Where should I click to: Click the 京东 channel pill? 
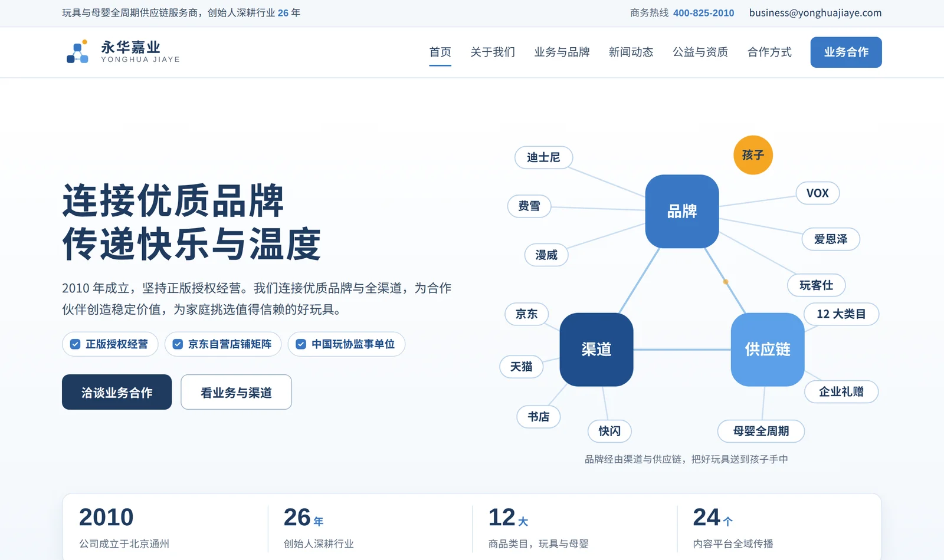527,314
